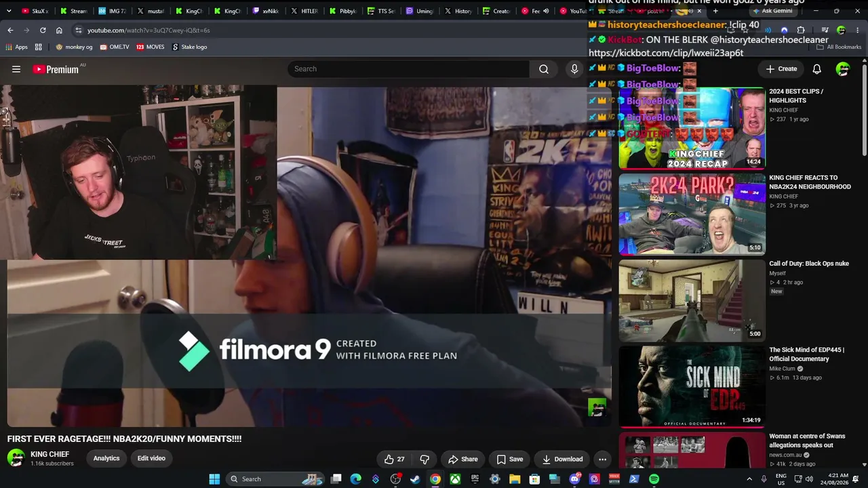
Task: Launch Xbox app from the taskbar
Action: tap(455, 479)
